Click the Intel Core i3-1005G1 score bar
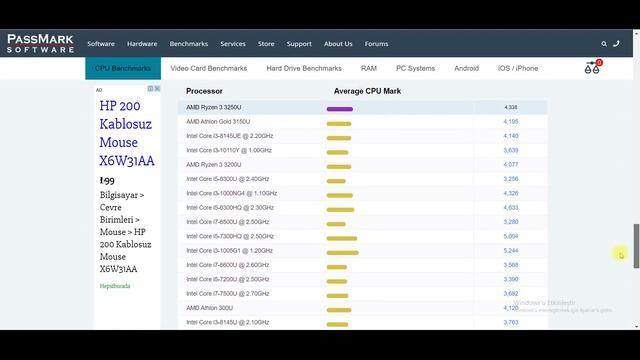Viewport: 640px width, 360px height. (x=342, y=253)
